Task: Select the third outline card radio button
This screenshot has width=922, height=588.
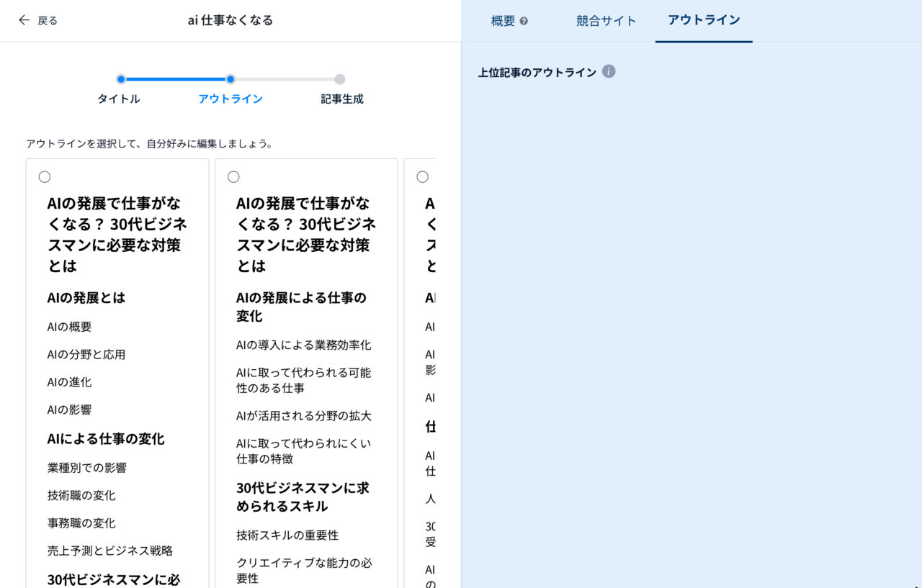Action: [x=422, y=176]
